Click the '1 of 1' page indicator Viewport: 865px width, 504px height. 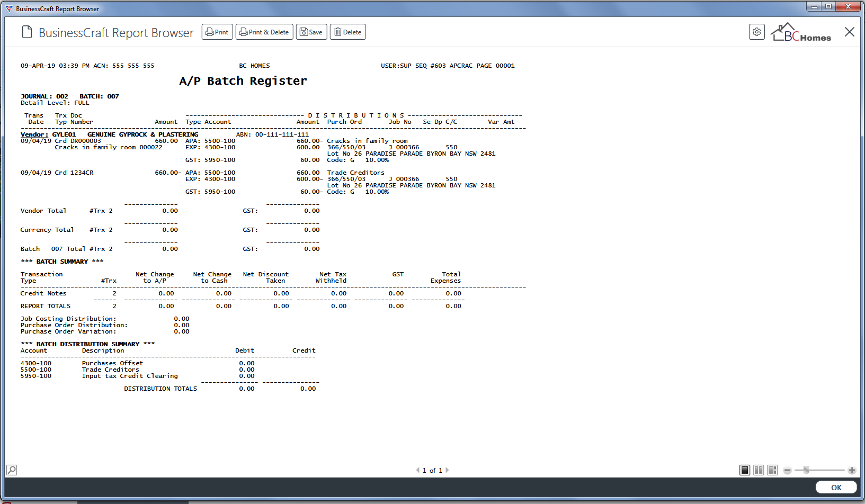tap(432, 470)
